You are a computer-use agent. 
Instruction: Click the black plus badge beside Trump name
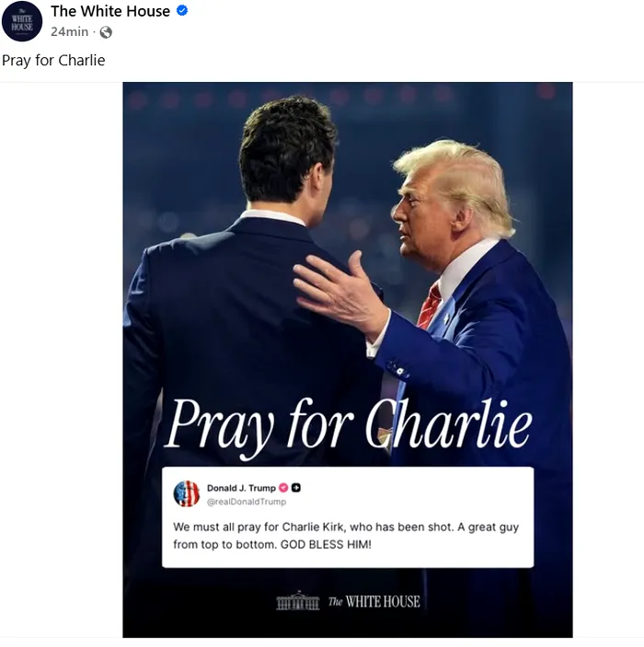[x=296, y=488]
